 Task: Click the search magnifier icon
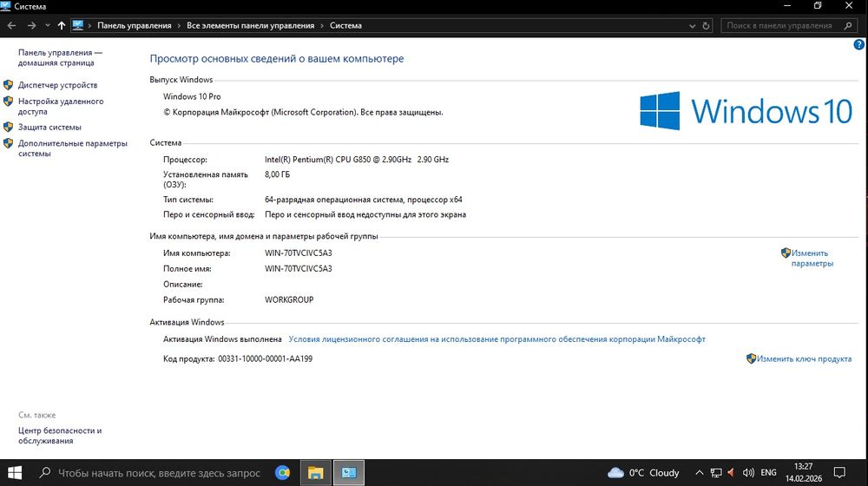[x=848, y=25]
